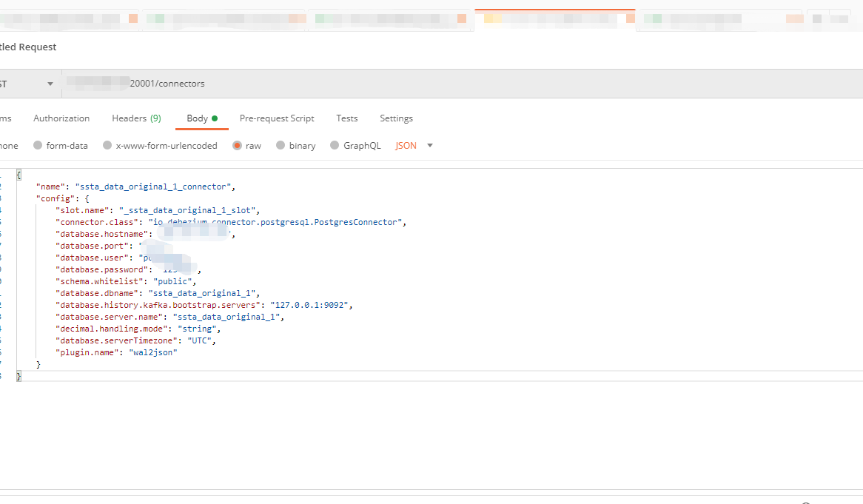This screenshot has width=863, height=504.
Task: Click the request URL field ending in /connectors
Action: click(370, 84)
